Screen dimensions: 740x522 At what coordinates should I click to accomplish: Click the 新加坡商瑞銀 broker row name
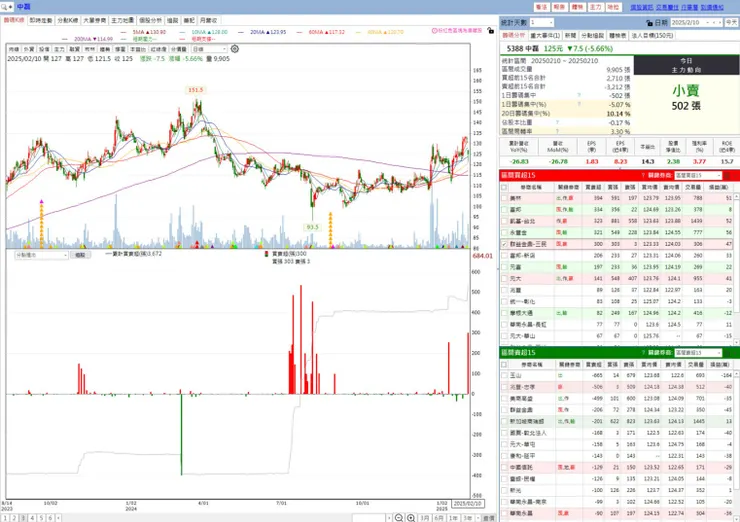click(x=527, y=421)
